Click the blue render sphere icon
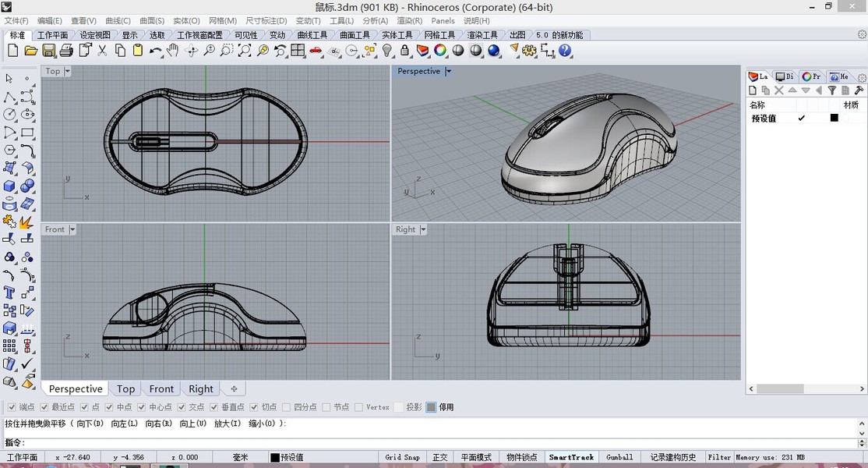The image size is (868, 468). coord(494,51)
